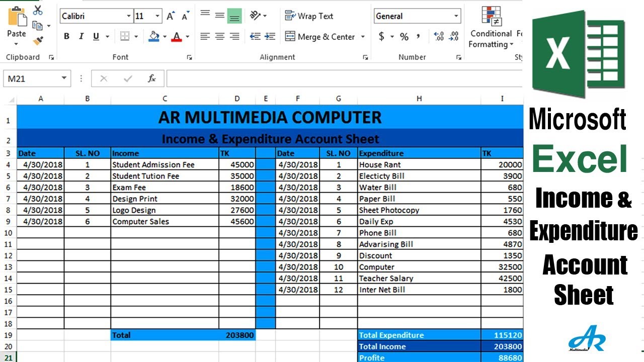The image size is (644, 362).
Task: Align text left
Action: 205,36
